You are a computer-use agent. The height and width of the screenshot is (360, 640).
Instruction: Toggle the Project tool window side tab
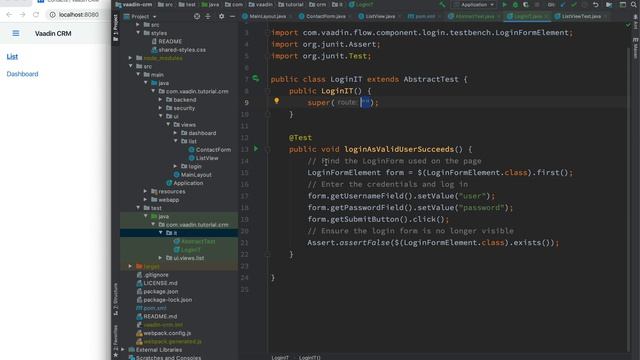pos(116,28)
